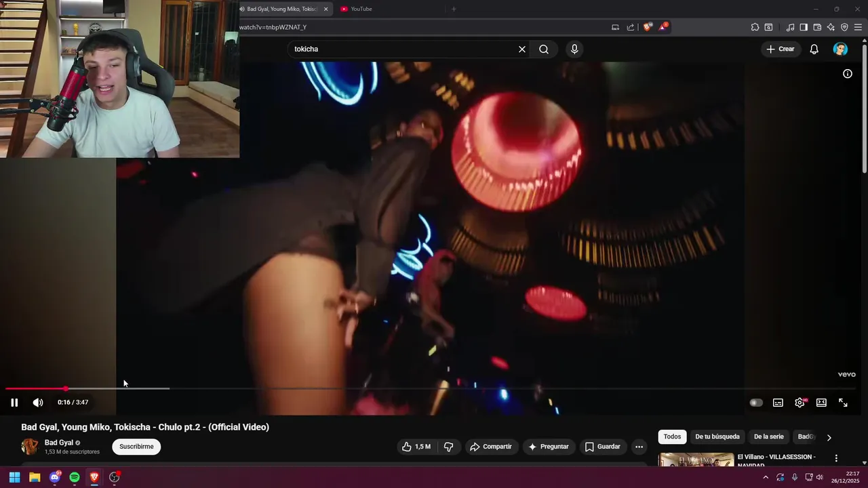Select the Todos filter chip
Viewport: 868px width, 488px height.
[672, 437]
